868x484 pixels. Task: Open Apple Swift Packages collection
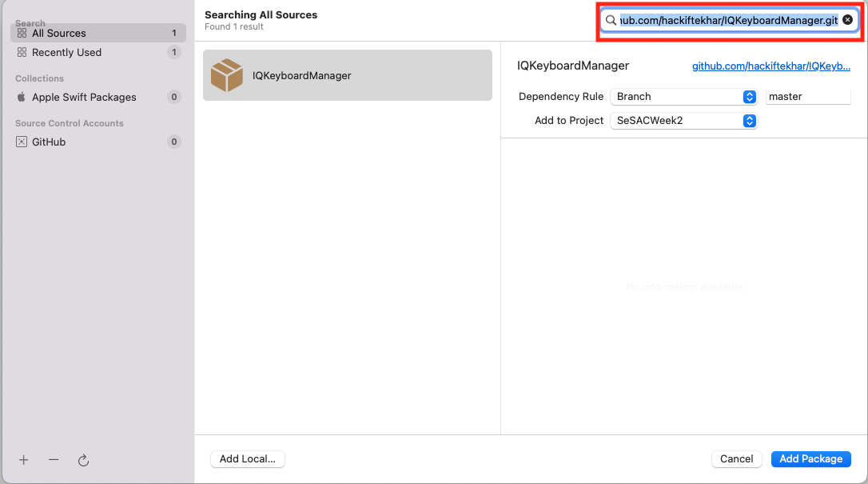tap(98, 98)
